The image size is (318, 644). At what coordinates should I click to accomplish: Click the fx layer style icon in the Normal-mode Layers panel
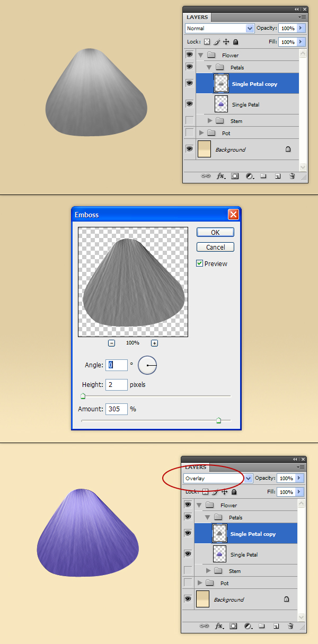pos(221,176)
